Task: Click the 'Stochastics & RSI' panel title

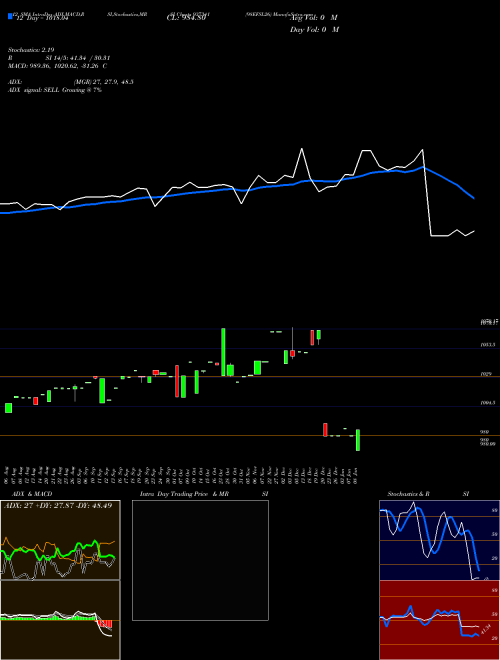Action: click(x=428, y=494)
